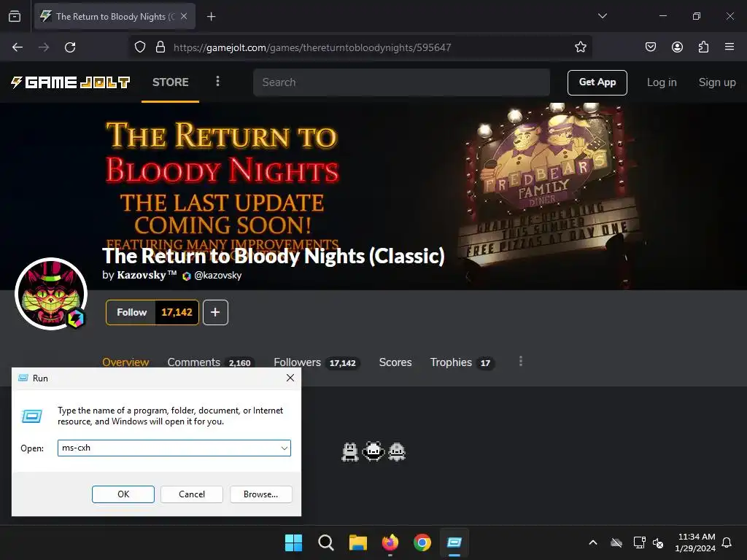Click the Run dialog Open text field
The image size is (747, 560).
coord(169,448)
